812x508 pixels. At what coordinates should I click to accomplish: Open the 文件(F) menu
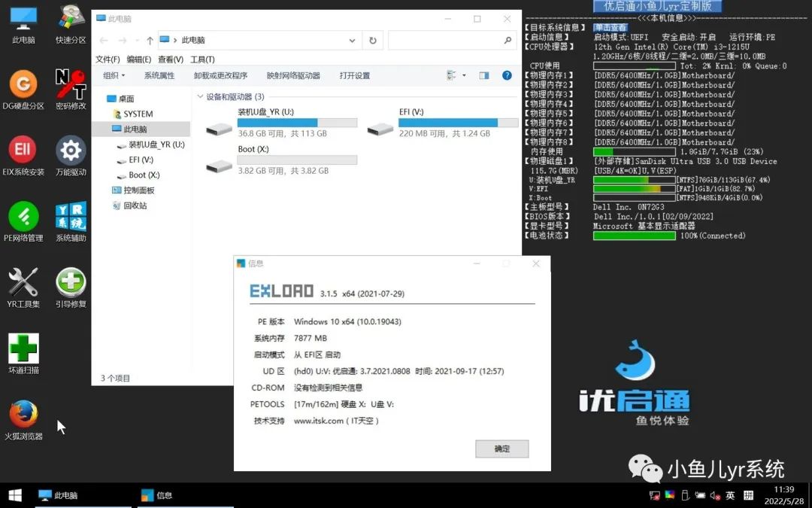point(108,59)
